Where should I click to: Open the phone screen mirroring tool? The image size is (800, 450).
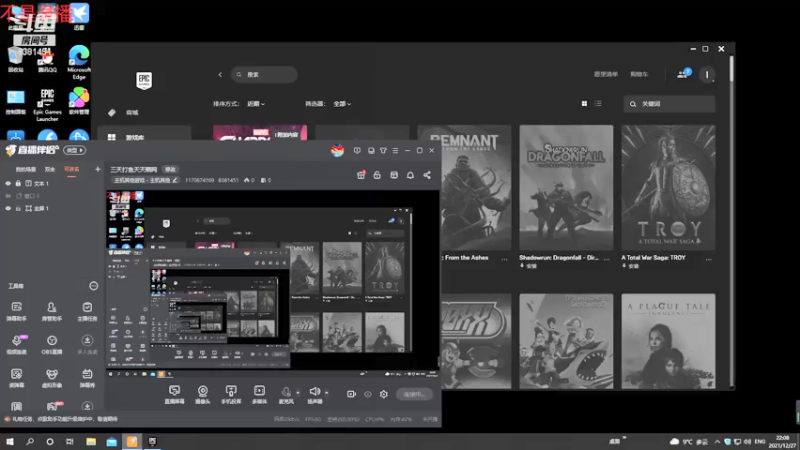231,394
